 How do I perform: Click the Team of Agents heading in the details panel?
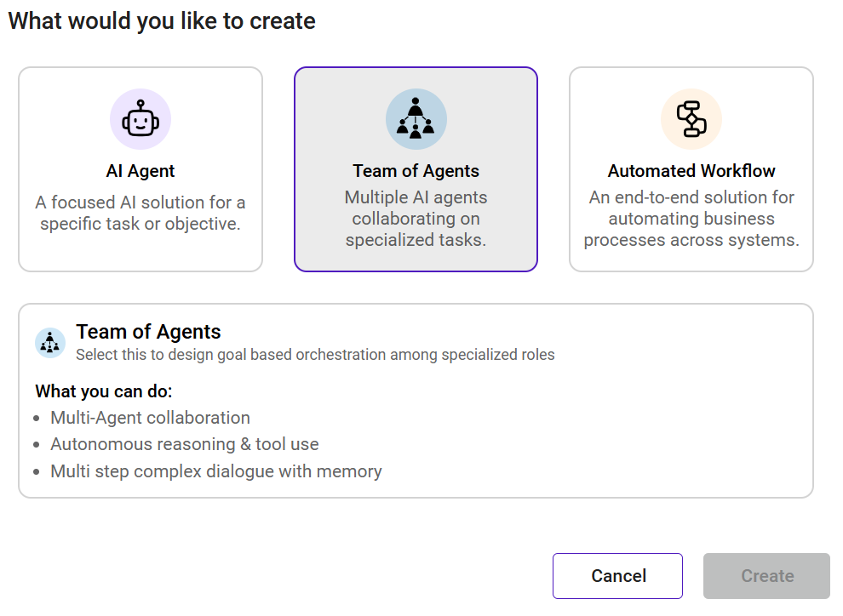point(148,332)
